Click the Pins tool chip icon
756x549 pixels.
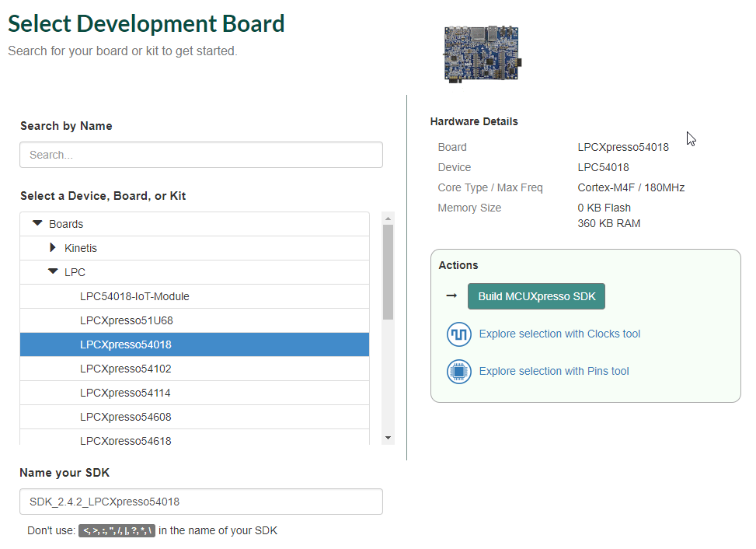pyautogui.click(x=459, y=372)
